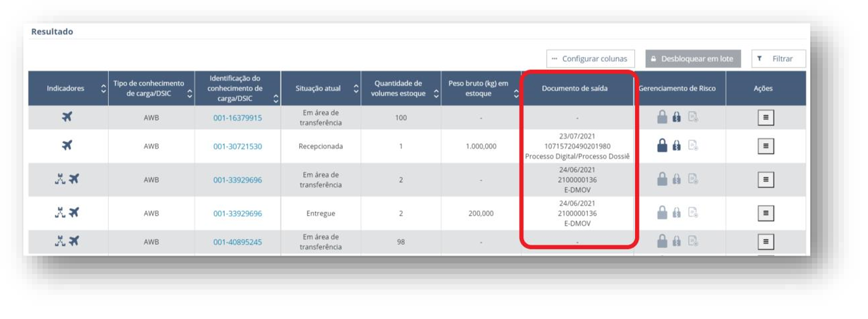Open the Filtrar panel
This screenshot has height=319, width=868.
coord(778,59)
